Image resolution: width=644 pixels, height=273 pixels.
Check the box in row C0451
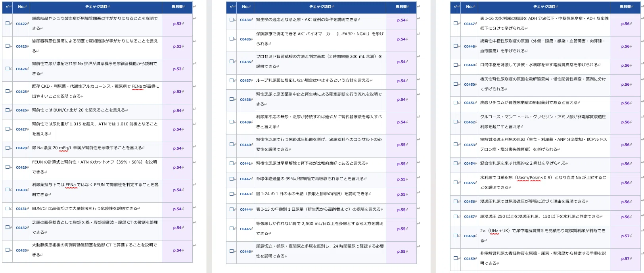pyautogui.click(x=455, y=102)
